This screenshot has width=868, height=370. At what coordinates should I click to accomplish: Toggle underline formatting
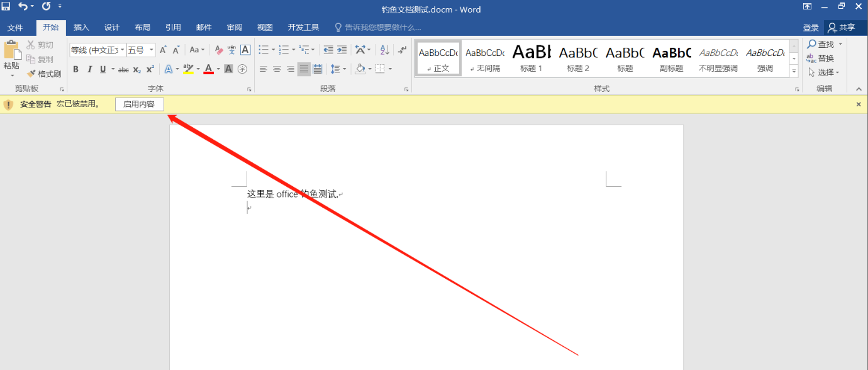click(x=103, y=69)
